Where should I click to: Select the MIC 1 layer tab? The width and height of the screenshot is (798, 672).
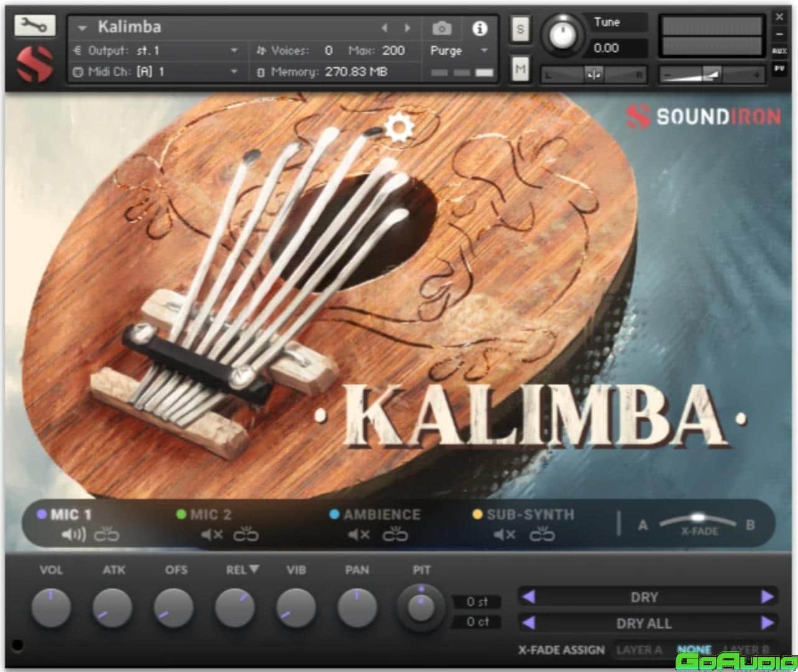click(x=70, y=515)
